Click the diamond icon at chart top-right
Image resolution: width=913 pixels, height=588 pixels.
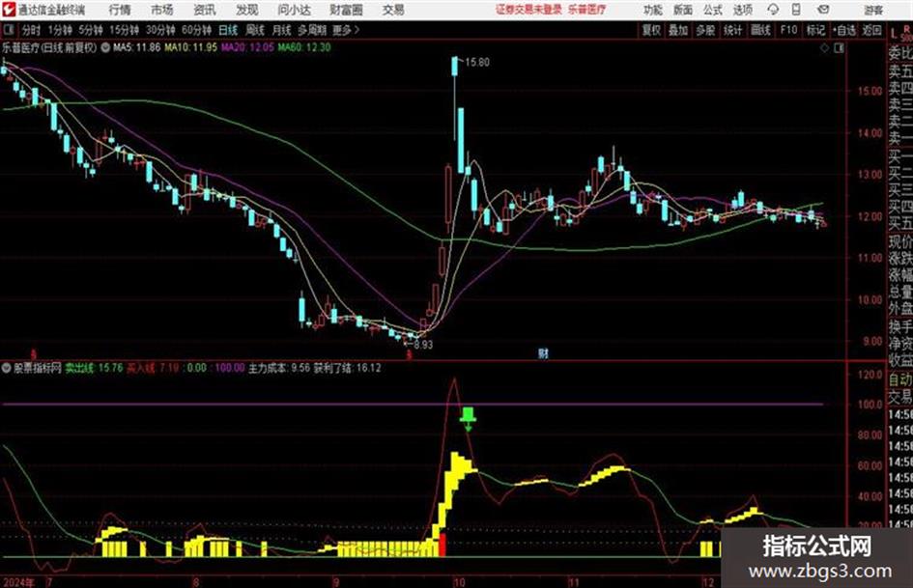click(x=824, y=48)
